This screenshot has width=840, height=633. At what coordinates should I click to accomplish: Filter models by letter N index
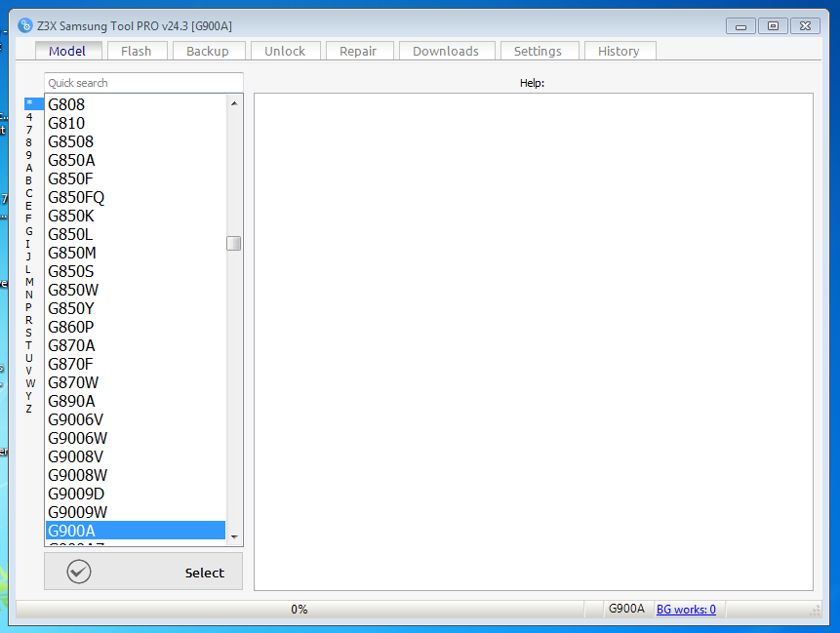(29, 295)
